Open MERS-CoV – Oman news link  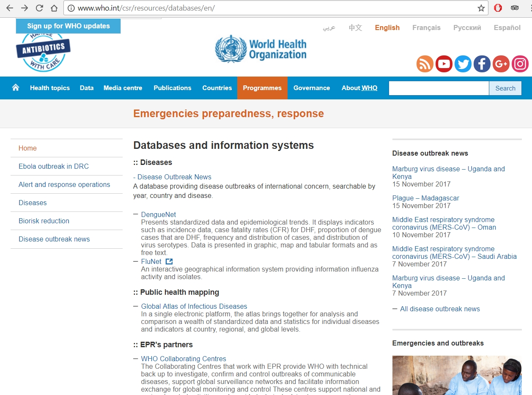click(444, 223)
